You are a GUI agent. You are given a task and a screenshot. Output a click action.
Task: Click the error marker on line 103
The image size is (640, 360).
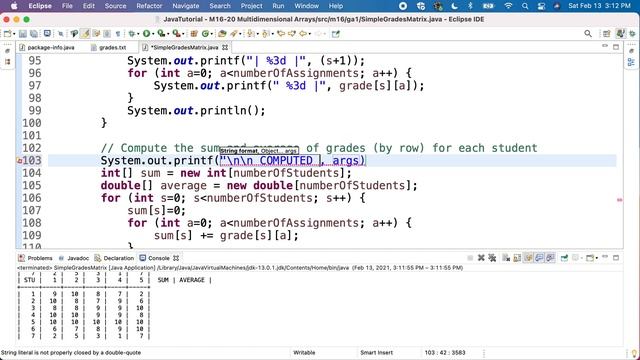click(x=19, y=161)
